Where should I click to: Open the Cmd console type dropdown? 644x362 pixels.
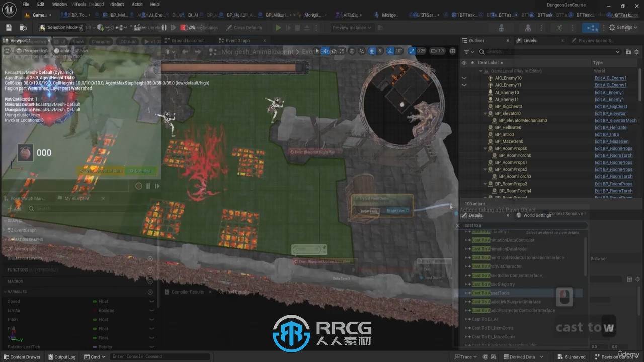click(x=95, y=357)
